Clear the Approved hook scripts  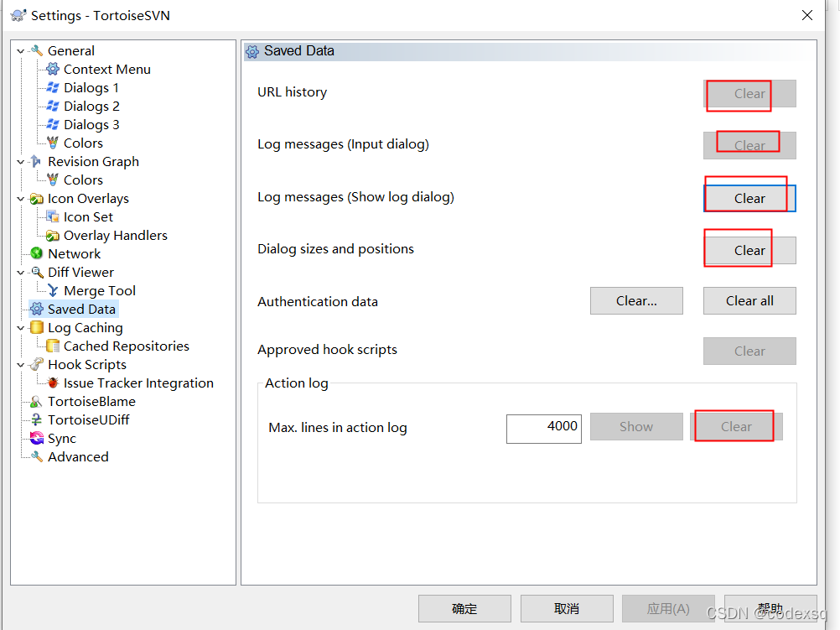[749, 351]
